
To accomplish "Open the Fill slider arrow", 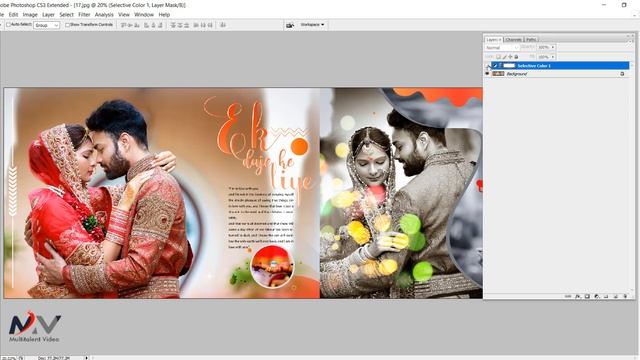I will [553, 57].
